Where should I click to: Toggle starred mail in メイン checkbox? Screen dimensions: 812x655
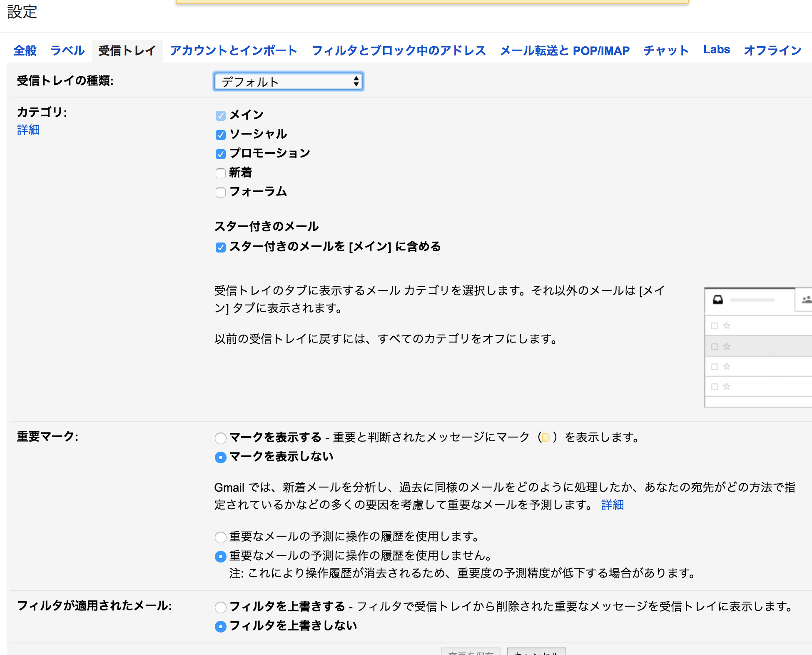[x=221, y=247]
